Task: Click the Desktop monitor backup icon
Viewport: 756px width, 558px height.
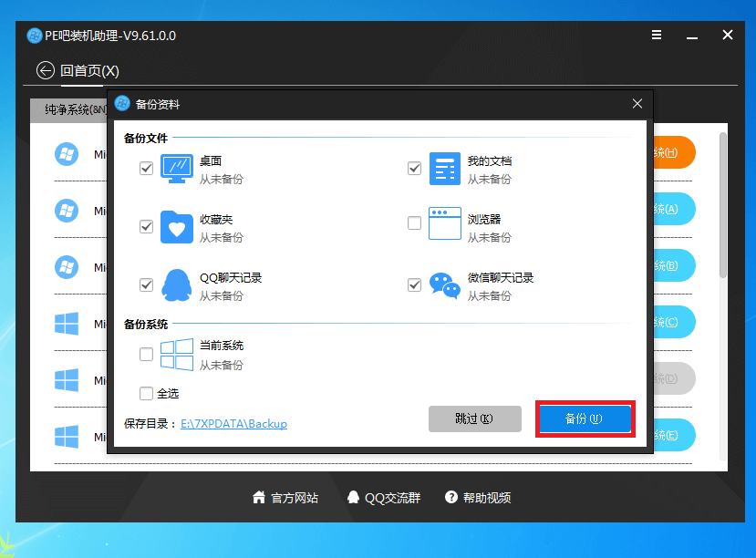Action: 177,169
